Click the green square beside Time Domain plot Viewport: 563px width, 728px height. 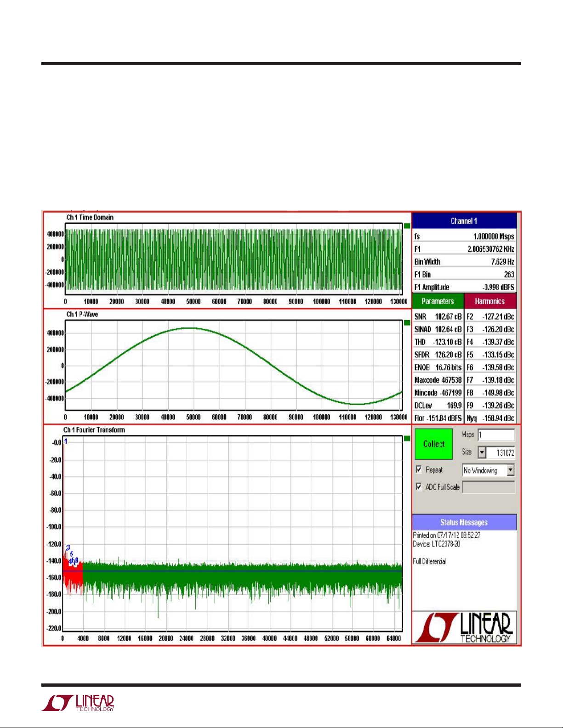point(407,226)
